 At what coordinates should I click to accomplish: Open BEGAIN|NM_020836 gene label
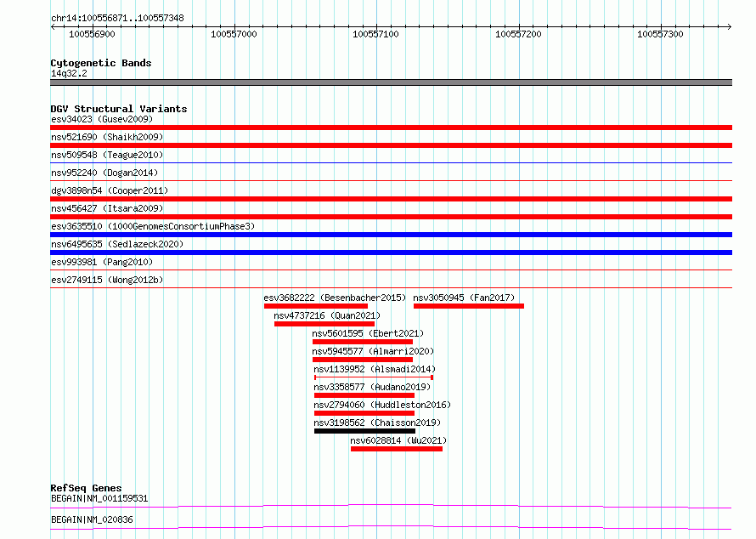pos(92,519)
